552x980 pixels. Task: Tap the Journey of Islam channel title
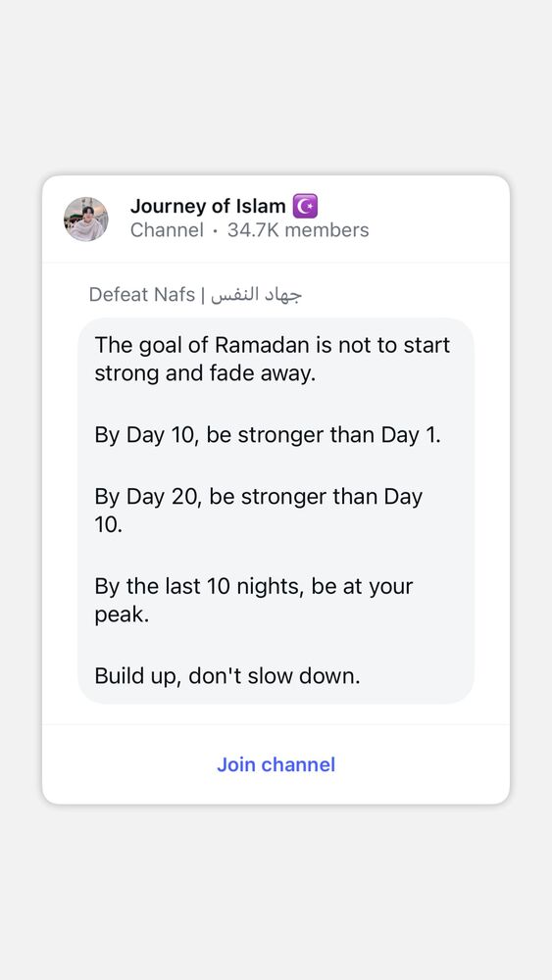click(x=208, y=206)
